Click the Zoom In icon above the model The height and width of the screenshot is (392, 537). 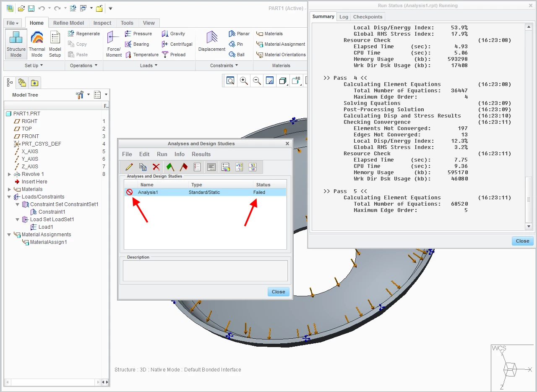243,81
